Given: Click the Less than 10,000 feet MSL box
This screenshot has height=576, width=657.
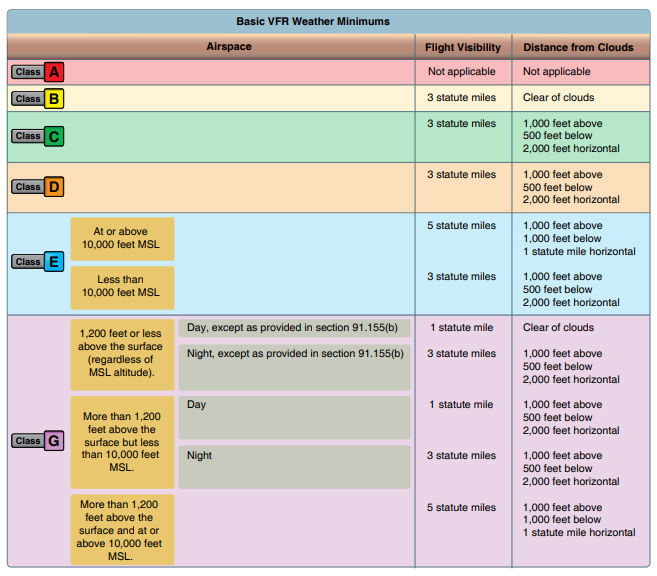Looking at the screenshot, I should point(122,287).
